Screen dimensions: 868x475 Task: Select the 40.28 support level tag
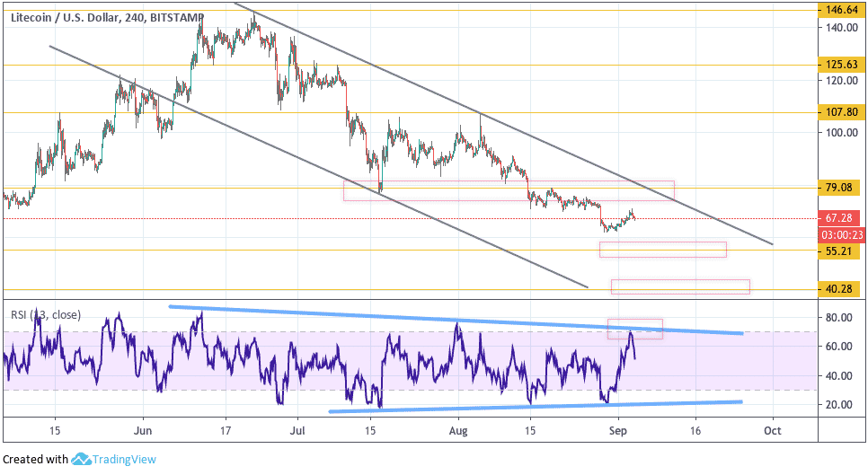coord(838,289)
